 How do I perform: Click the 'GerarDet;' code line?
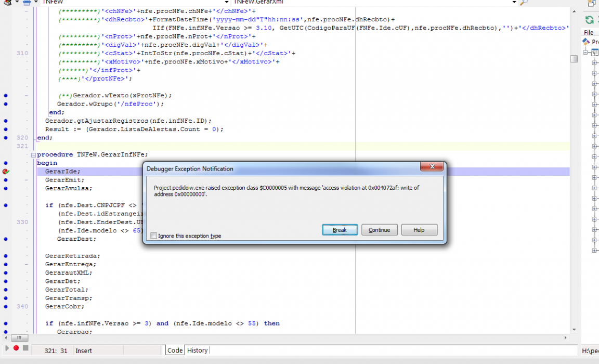coord(62,281)
